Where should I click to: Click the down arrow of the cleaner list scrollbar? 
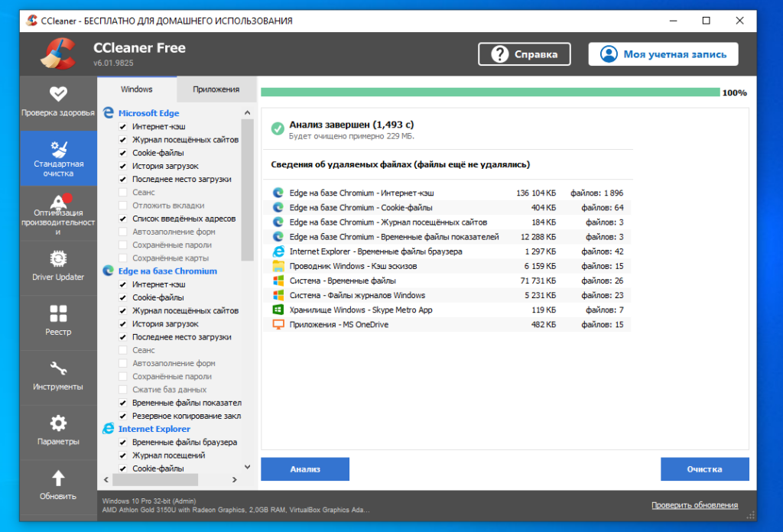click(x=247, y=467)
